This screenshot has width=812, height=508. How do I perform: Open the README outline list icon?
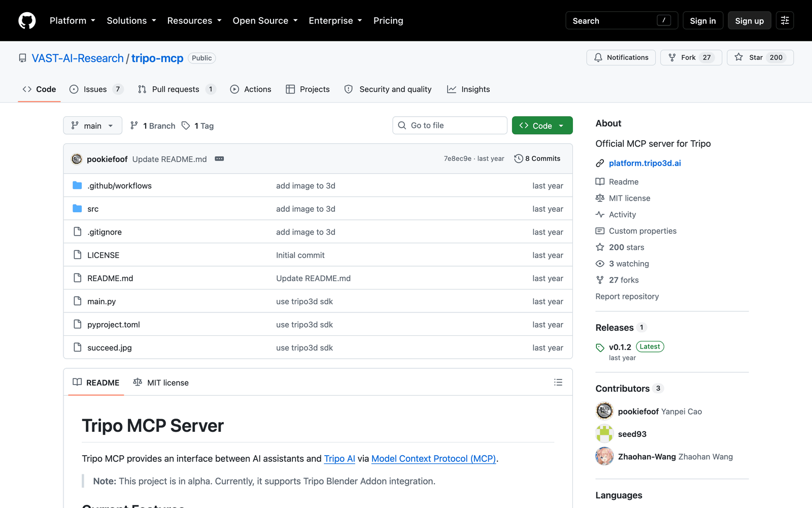coord(558,383)
